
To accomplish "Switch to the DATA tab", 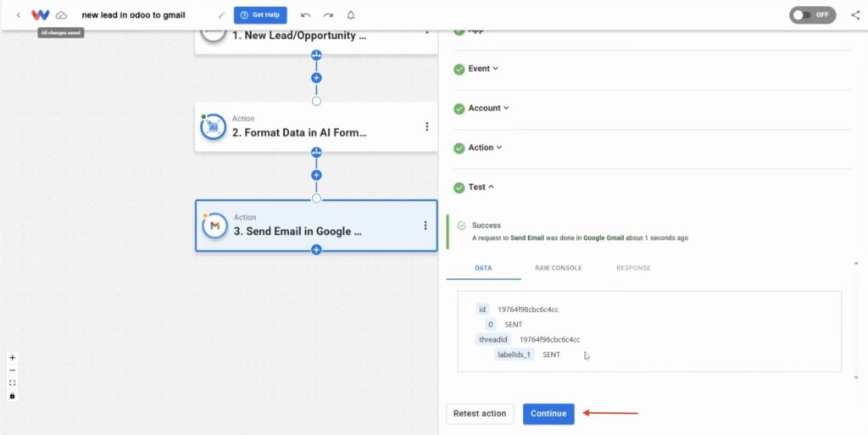I will click(x=483, y=268).
